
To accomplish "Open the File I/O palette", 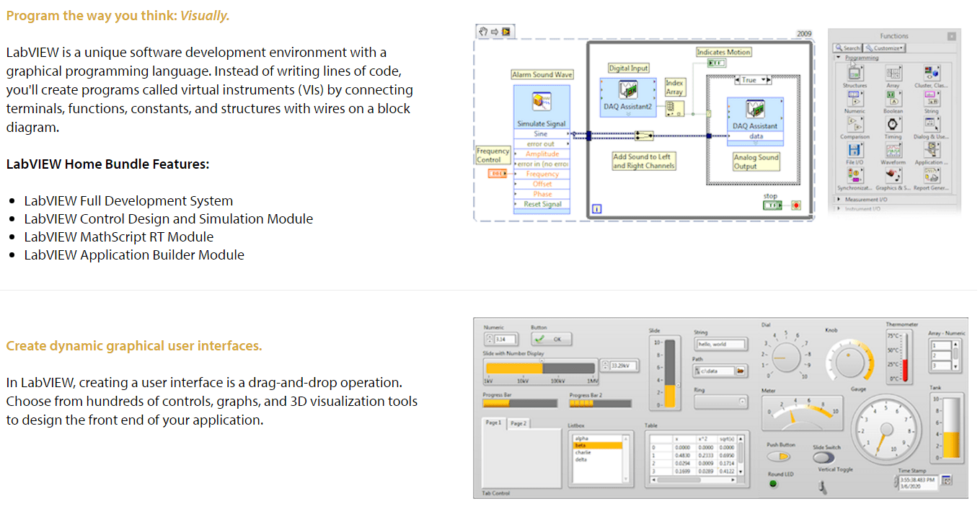I will 855,149.
